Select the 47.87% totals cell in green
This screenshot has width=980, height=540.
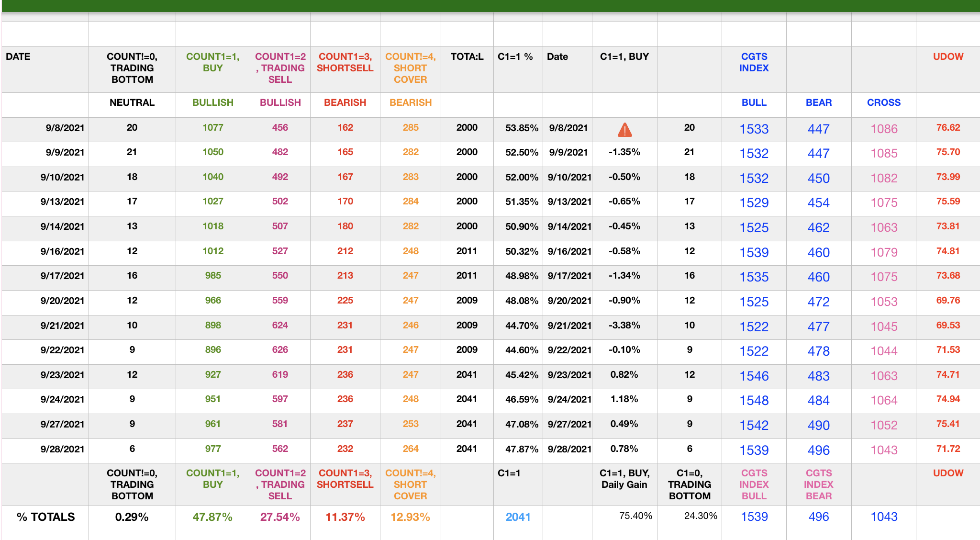click(212, 517)
